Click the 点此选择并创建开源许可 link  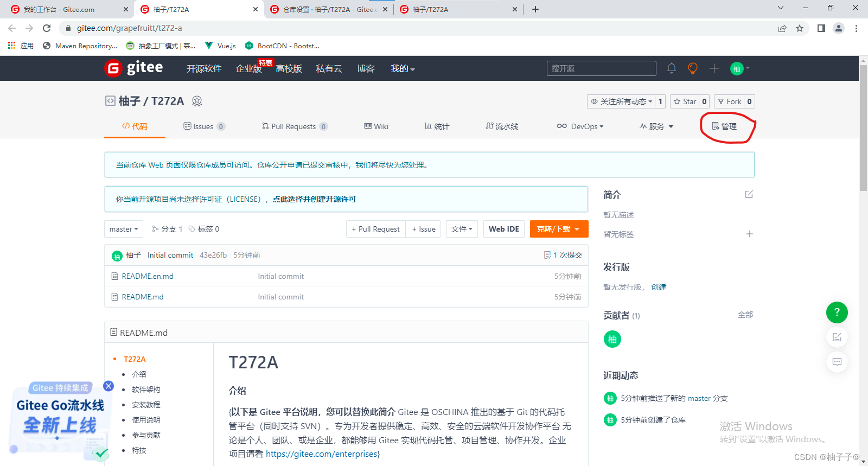314,199
